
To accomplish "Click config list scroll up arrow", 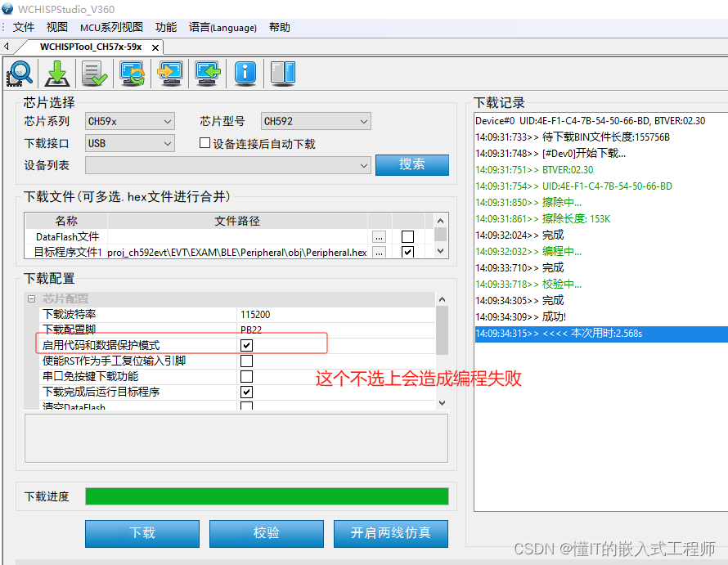I will (x=442, y=299).
